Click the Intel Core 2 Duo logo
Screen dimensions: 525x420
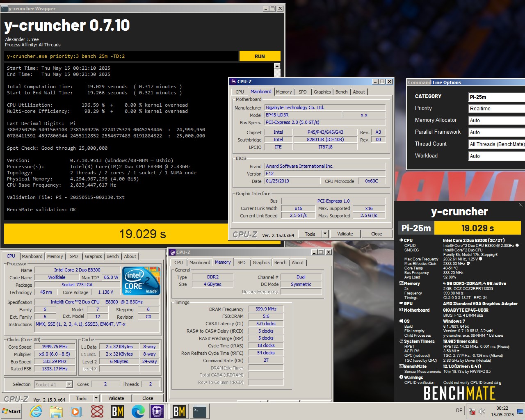[x=142, y=281]
